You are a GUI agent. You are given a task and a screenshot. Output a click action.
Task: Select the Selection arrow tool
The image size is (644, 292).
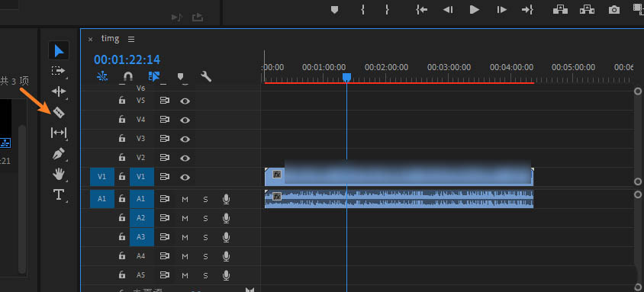point(59,51)
